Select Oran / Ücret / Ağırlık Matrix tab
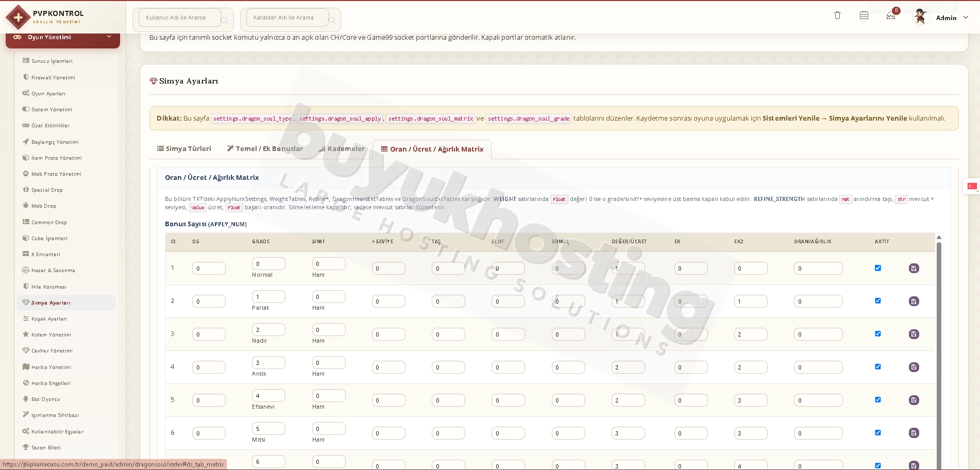 tap(432, 149)
